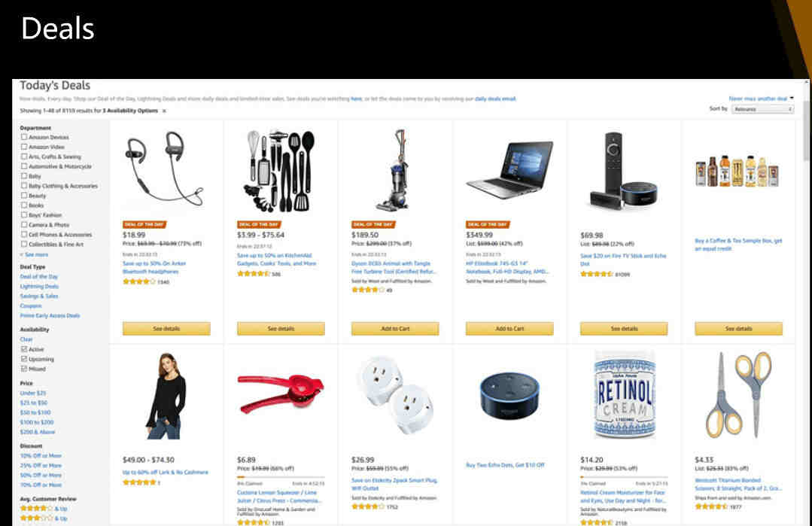This screenshot has width=812, height=526.
Task: Click the Retinol Cream jar image
Action: click(x=625, y=396)
